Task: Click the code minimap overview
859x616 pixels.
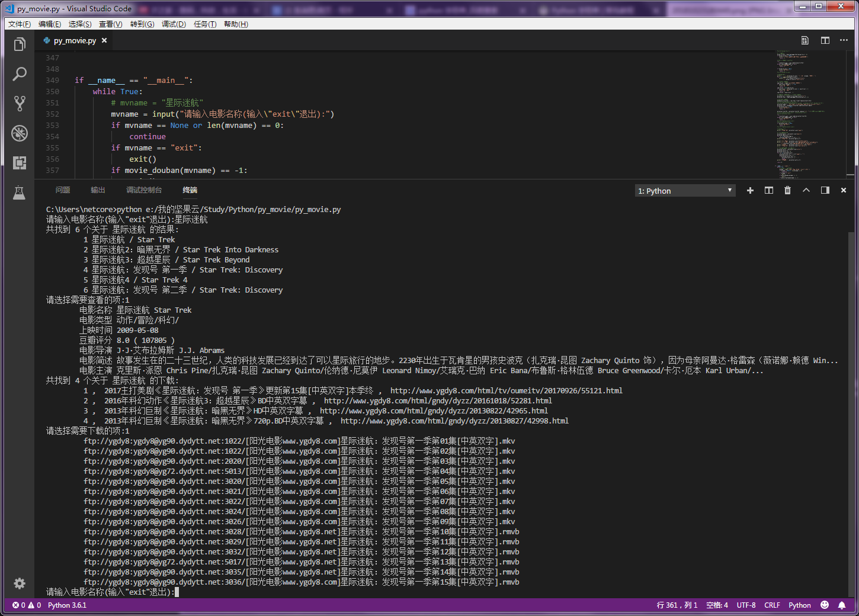Action: pos(810,114)
